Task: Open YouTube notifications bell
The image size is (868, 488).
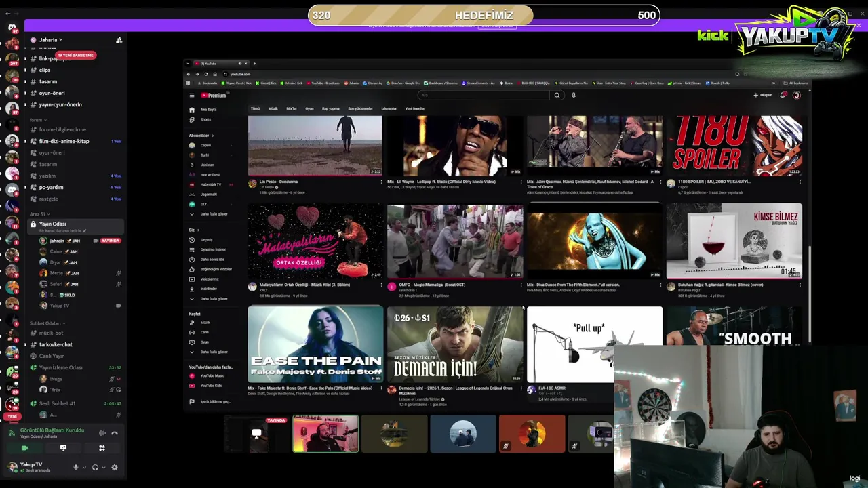Action: 783,96
